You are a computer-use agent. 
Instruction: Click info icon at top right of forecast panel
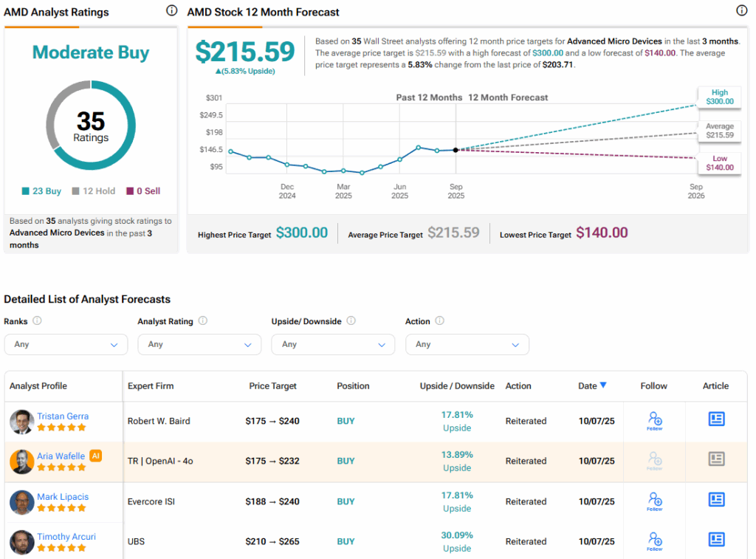click(741, 11)
